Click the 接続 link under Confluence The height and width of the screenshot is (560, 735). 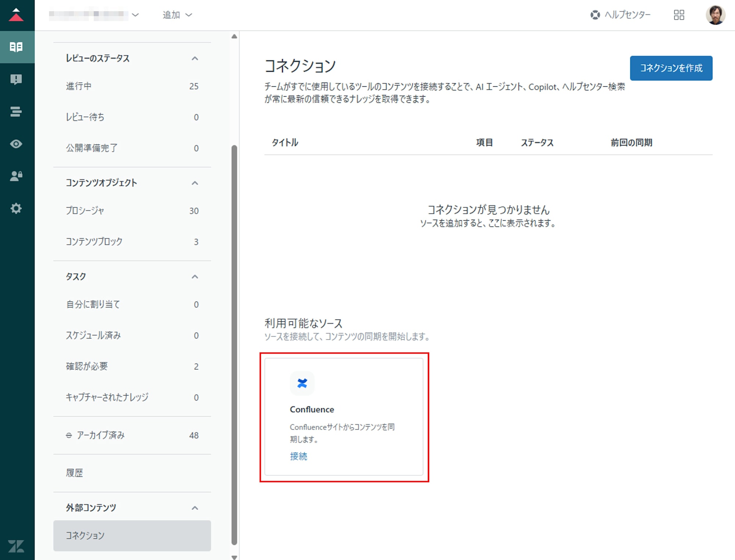coord(298,456)
